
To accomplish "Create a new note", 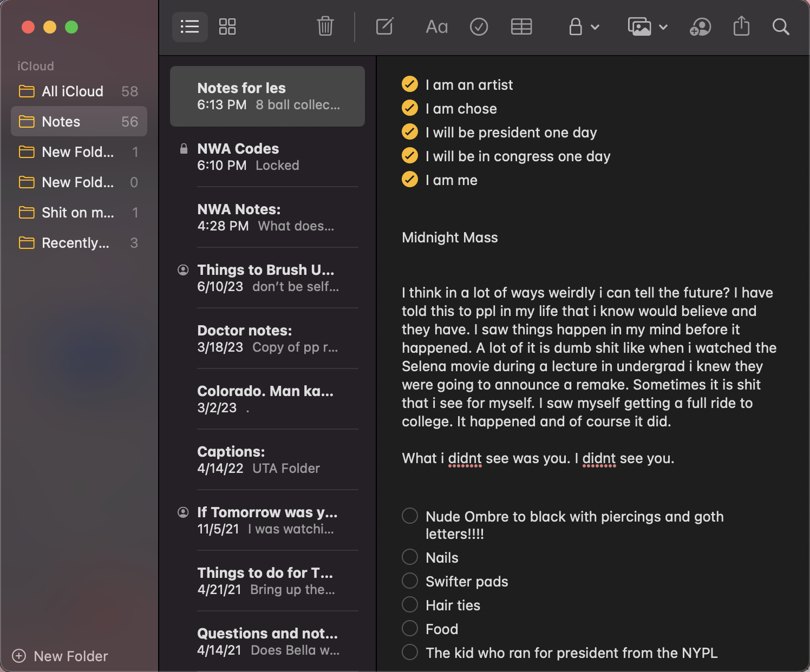I will (x=384, y=27).
